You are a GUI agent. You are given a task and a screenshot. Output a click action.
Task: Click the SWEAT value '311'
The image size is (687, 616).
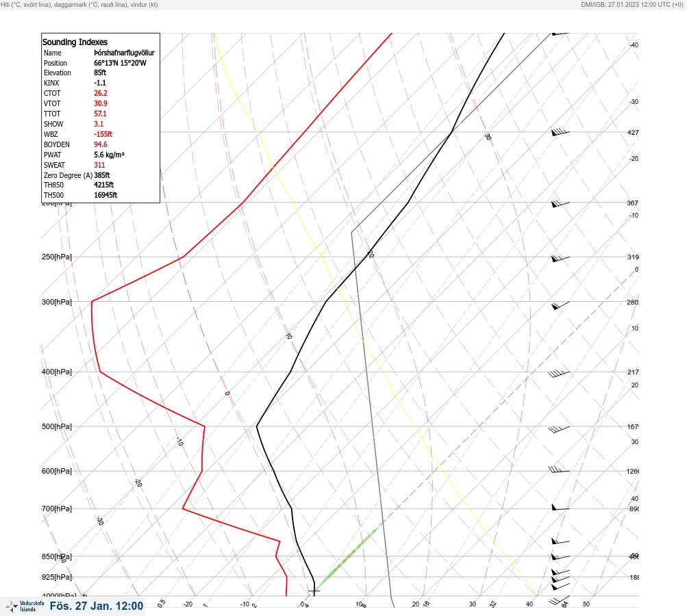click(99, 165)
